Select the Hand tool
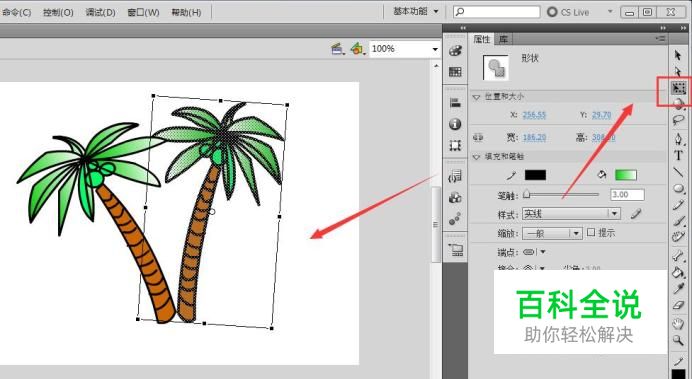 (x=678, y=324)
